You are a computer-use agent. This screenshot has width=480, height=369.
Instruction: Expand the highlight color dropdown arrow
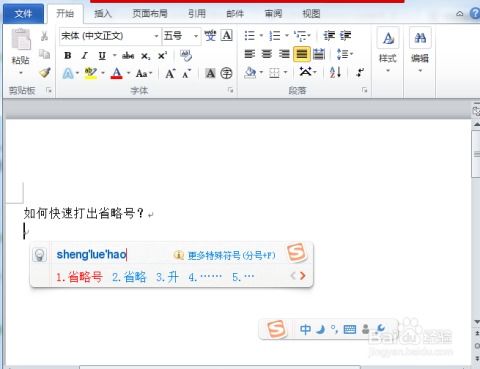tap(103, 73)
